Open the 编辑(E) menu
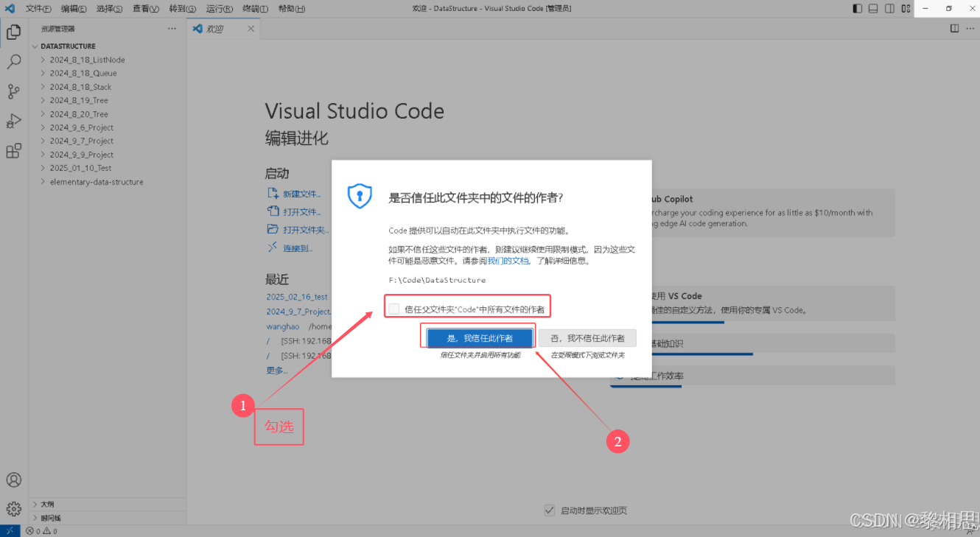The image size is (980, 537). pos(74,9)
